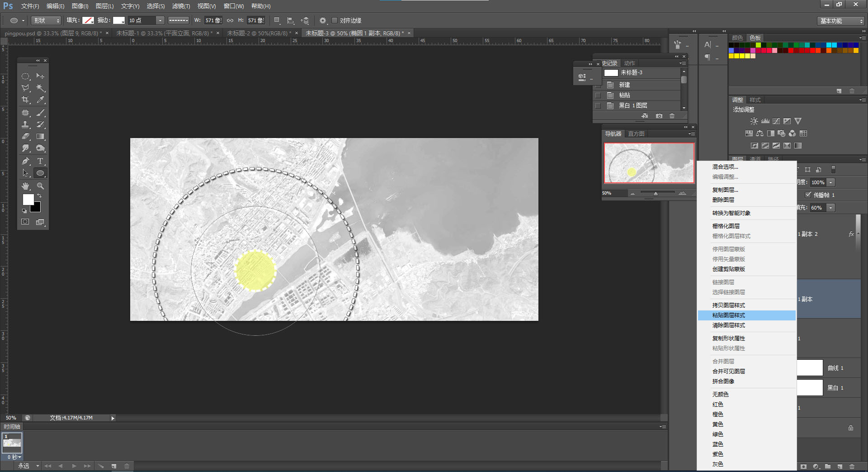Image resolution: width=868 pixels, height=472 pixels.
Task: Open stroke width 10 点 dropdown
Action: 160,20
